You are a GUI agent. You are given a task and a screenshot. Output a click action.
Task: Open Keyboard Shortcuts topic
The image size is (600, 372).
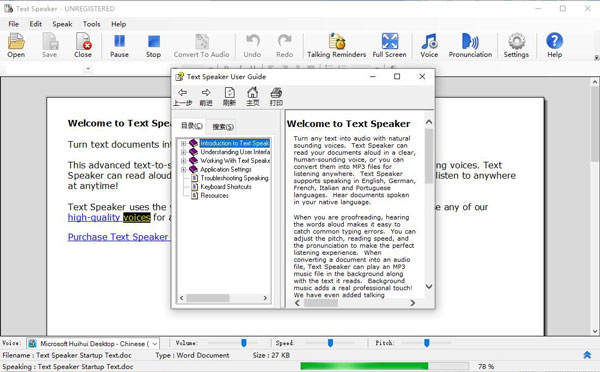[226, 187]
